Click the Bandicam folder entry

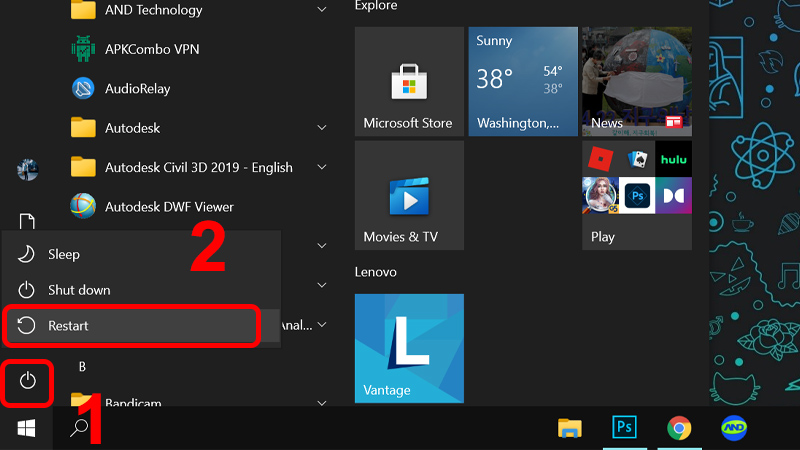click(x=199, y=402)
